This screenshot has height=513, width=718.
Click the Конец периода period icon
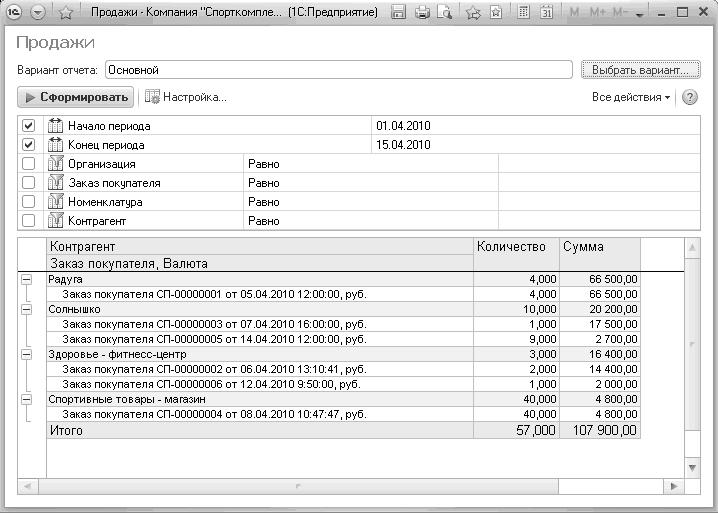pyautogui.click(x=55, y=145)
